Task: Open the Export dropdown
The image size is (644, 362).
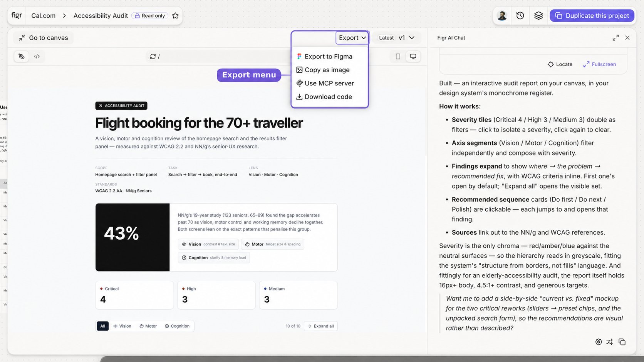Action: [352, 38]
